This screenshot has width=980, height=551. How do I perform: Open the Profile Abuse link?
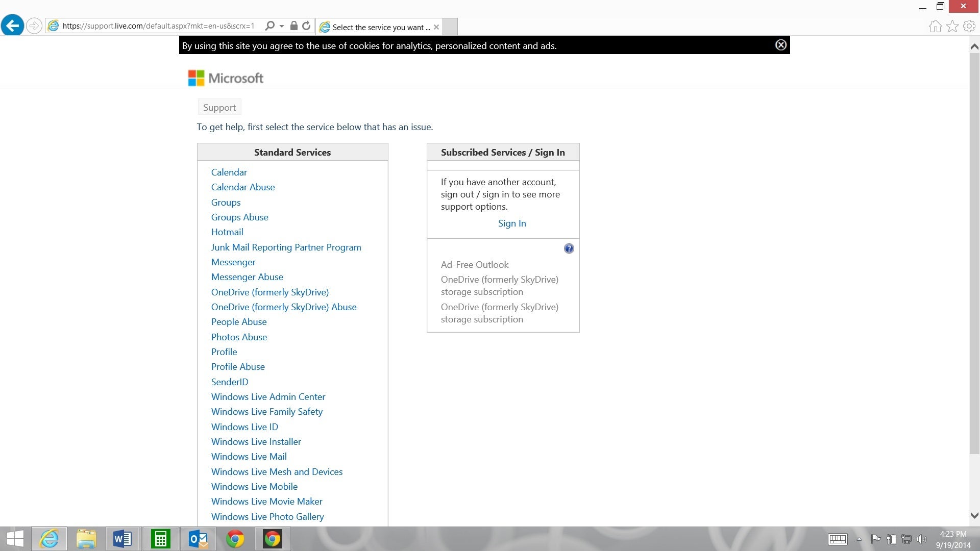[x=238, y=367]
